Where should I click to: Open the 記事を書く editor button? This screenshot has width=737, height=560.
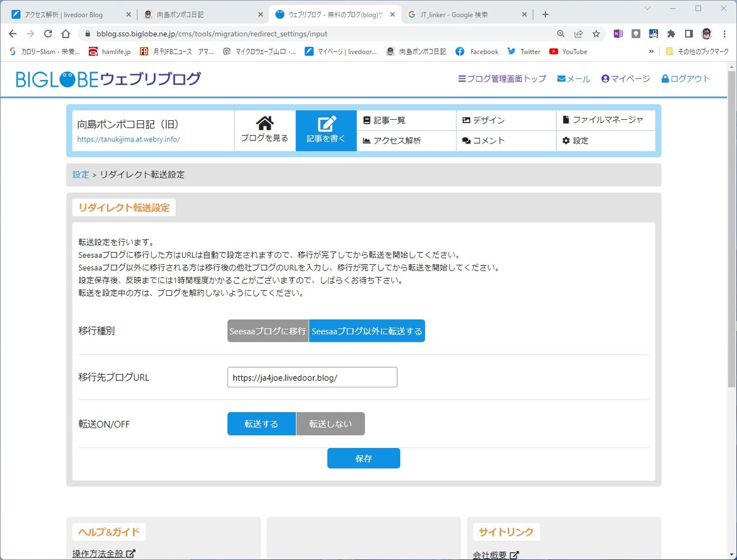tap(326, 131)
